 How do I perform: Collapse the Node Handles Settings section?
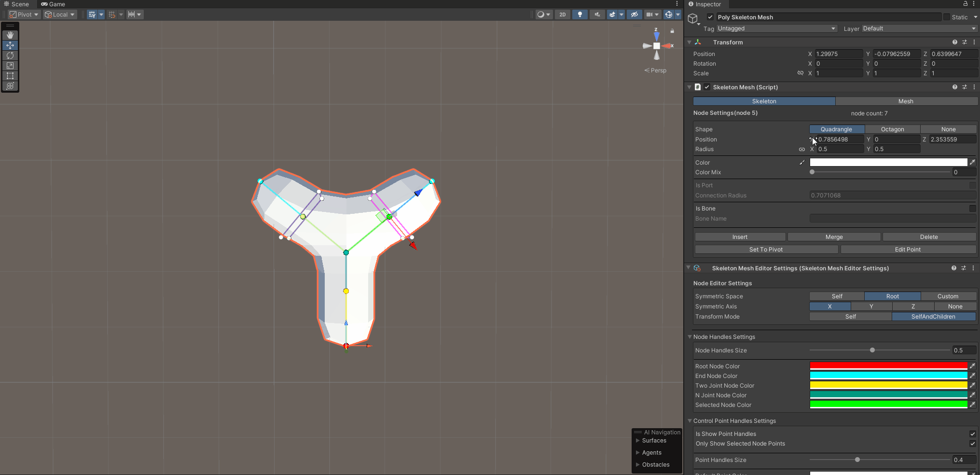coord(690,336)
